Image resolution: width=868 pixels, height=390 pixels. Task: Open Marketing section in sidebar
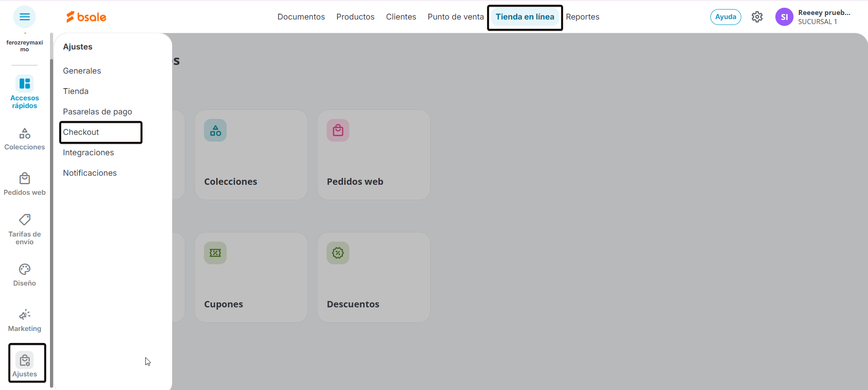coord(25,321)
